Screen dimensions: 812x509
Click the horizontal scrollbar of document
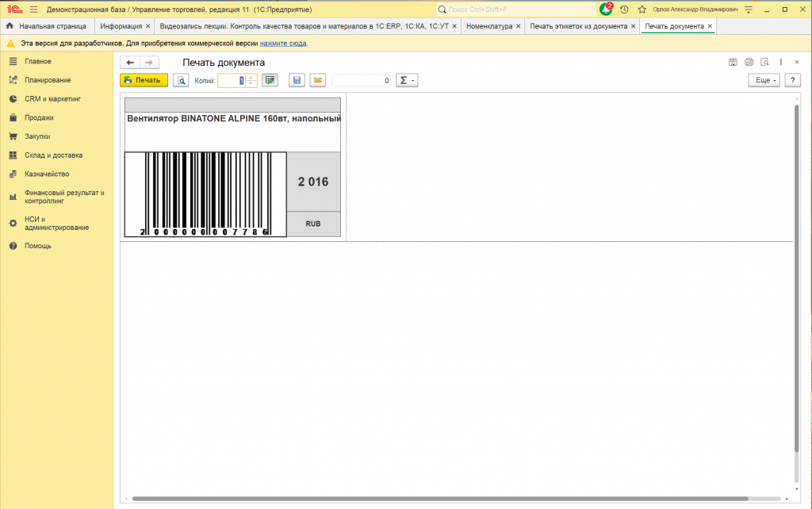click(x=440, y=499)
